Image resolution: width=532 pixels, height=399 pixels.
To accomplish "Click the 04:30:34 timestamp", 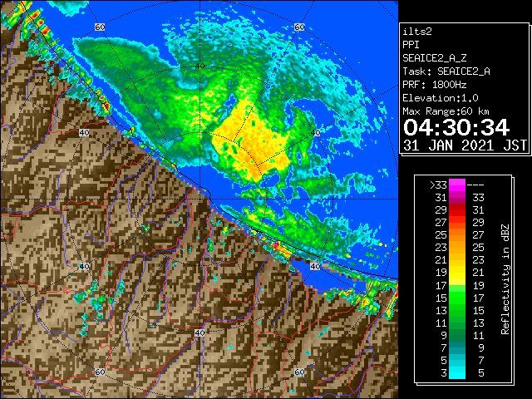I will 456,127.
